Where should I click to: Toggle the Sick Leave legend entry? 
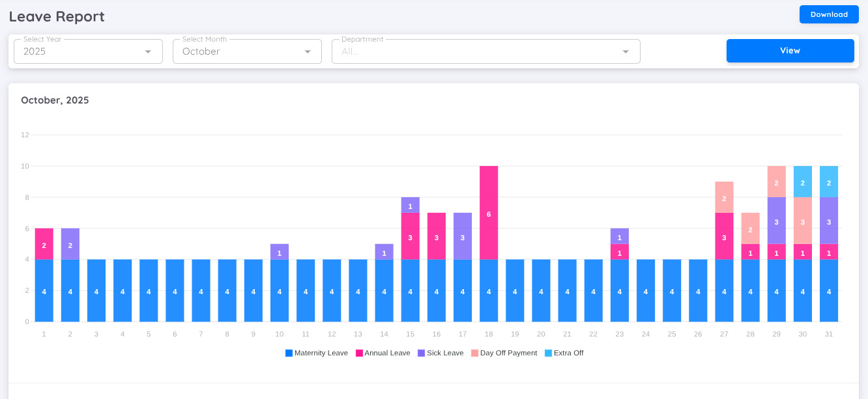tap(441, 353)
